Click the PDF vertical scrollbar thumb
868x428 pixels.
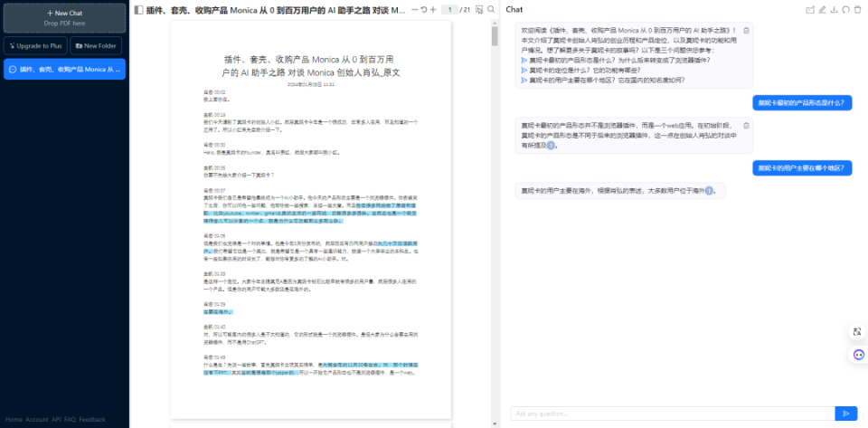click(495, 36)
